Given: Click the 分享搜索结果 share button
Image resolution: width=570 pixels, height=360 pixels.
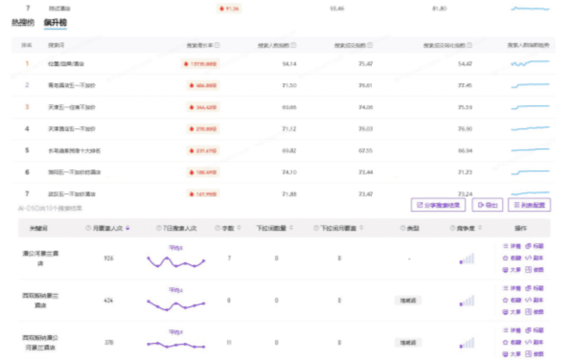Looking at the screenshot, I should click(438, 205).
